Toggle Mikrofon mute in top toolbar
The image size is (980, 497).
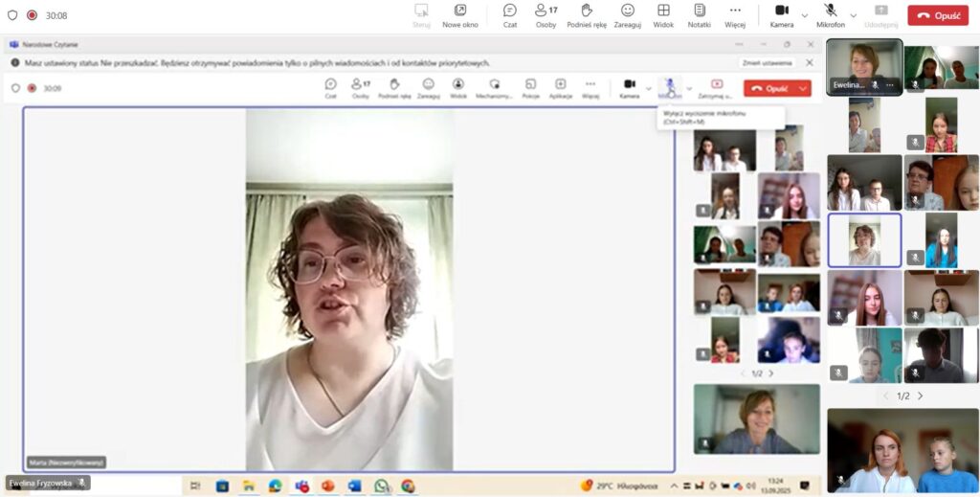point(831,14)
